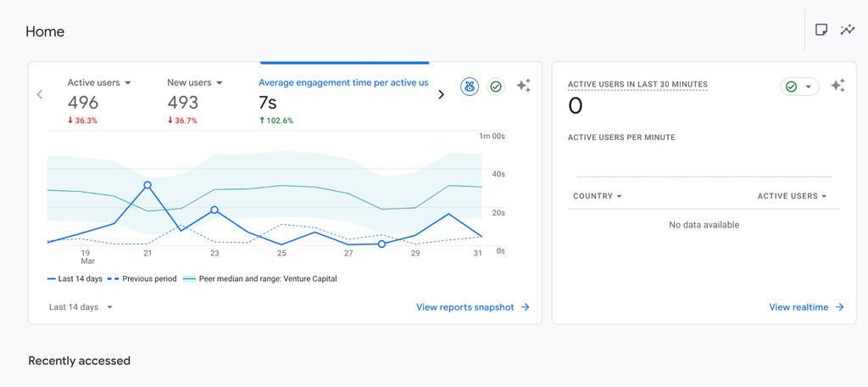The image size is (868, 387).
Task: Click the chart data point at 23
Action: point(214,210)
